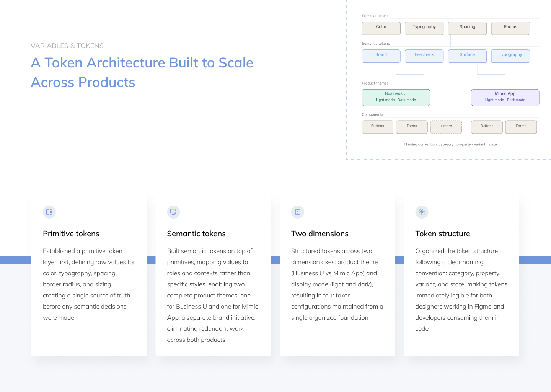This screenshot has height=392, width=551.
Task: Choose the Radius primitive token box
Action: pos(510,28)
